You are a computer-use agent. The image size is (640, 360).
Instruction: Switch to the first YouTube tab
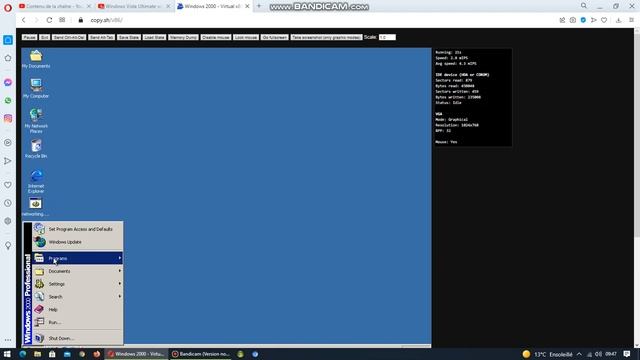(x=54, y=6)
